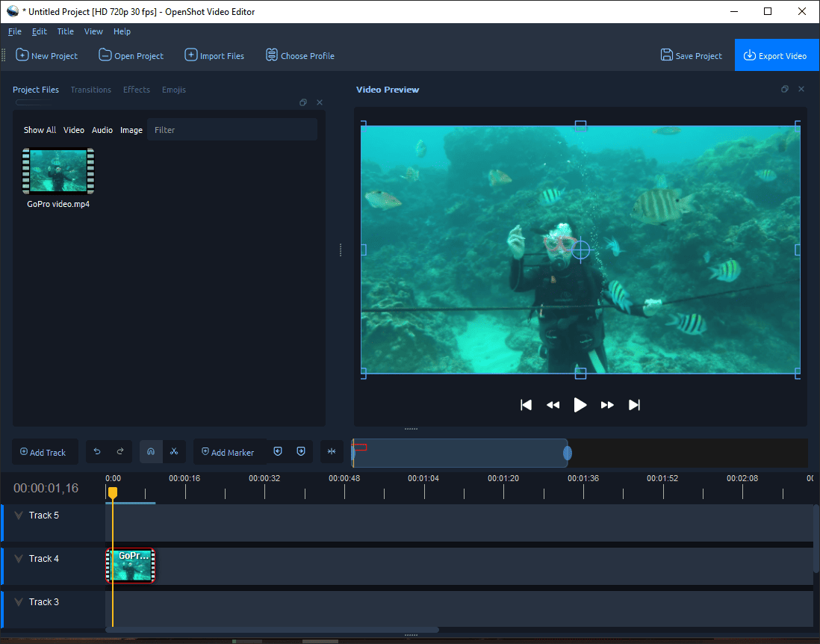Image resolution: width=820 pixels, height=644 pixels.
Task: Expand the Track 3 header chevron
Action: 18,601
